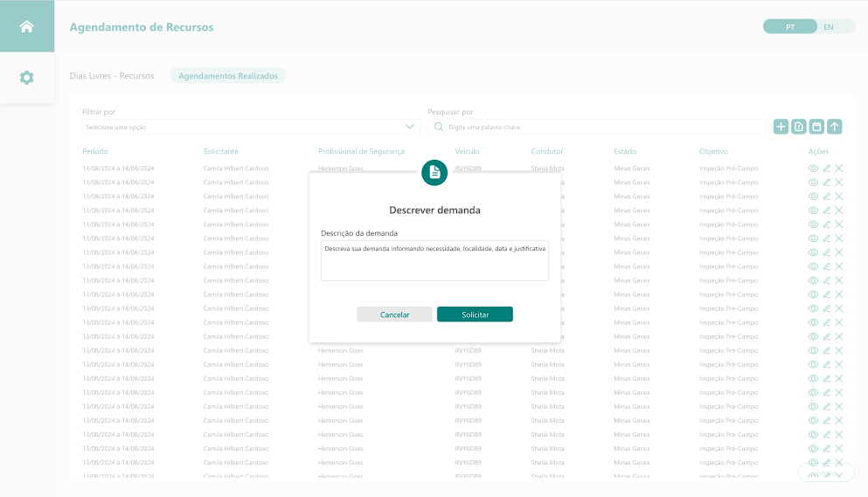This screenshot has width=868, height=497.
Task: Click the Solicitante column header
Action: tap(221, 151)
